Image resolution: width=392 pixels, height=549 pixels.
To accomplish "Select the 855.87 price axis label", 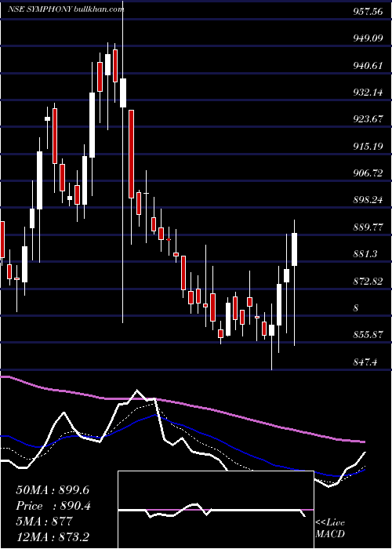I will tap(367, 335).
